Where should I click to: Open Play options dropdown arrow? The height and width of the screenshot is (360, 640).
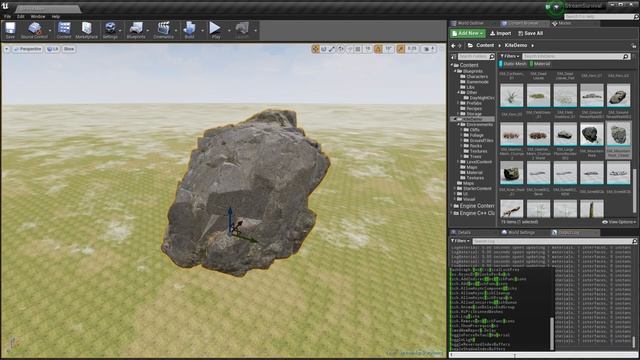(229, 31)
